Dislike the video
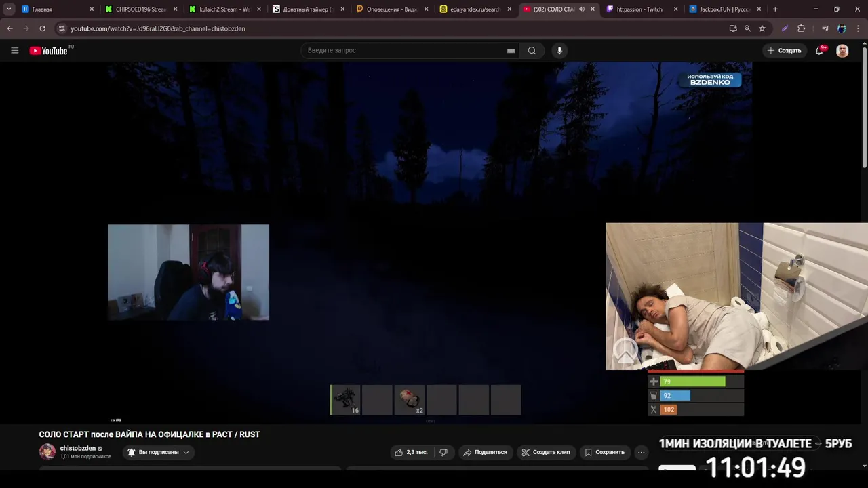Viewport: 868px width, 488px height. coord(443,452)
